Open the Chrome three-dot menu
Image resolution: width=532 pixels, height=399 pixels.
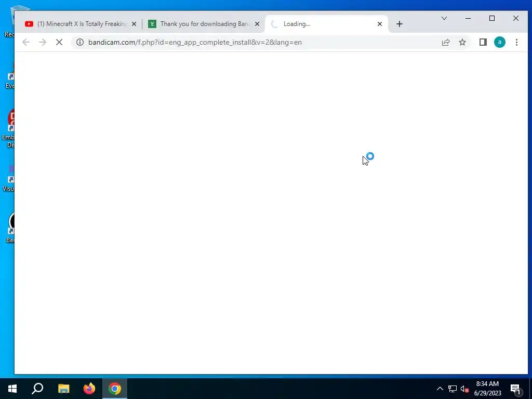(516, 43)
